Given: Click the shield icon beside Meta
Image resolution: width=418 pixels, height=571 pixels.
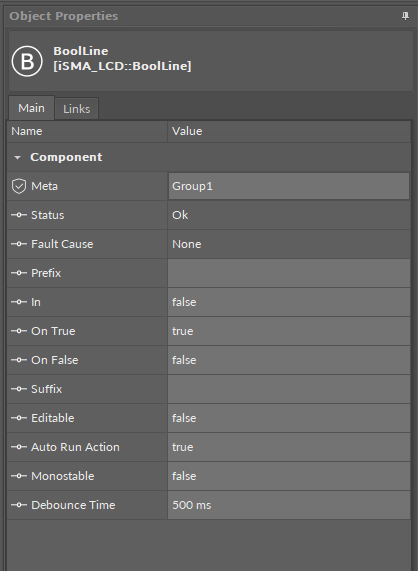Looking at the screenshot, I should tap(19, 186).
